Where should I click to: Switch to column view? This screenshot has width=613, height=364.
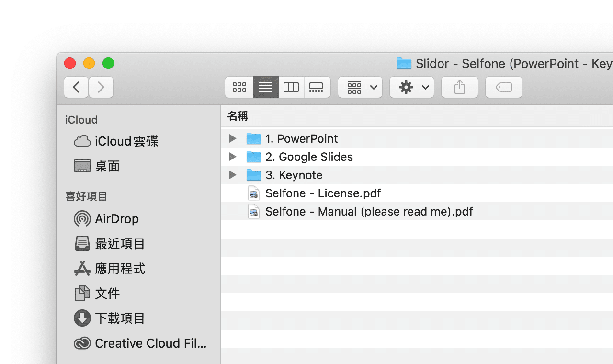[291, 87]
